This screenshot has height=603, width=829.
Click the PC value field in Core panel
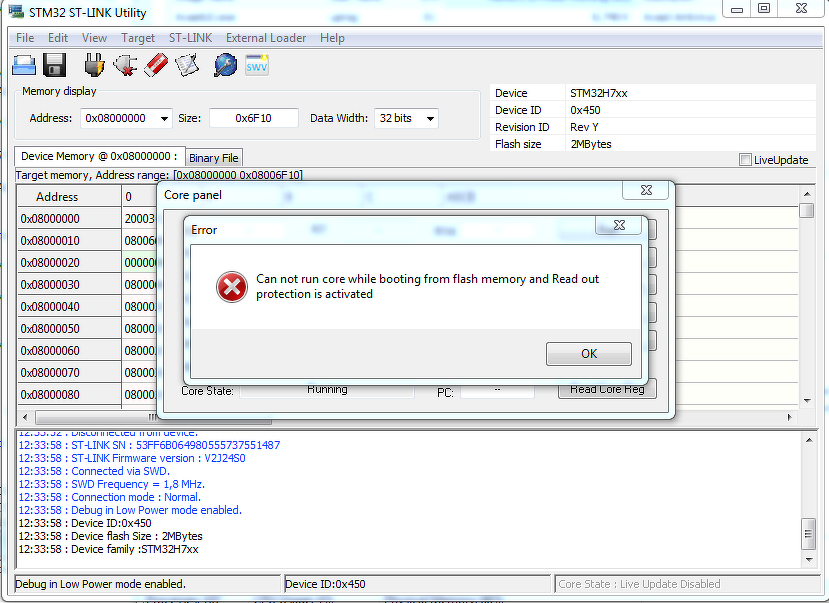tap(497, 391)
